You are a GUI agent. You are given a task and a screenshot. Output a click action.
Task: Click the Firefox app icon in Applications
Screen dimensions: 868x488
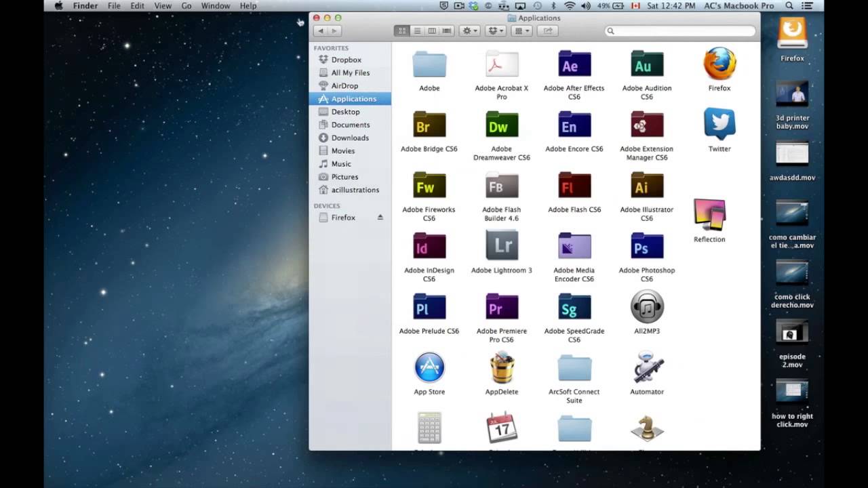(x=719, y=64)
